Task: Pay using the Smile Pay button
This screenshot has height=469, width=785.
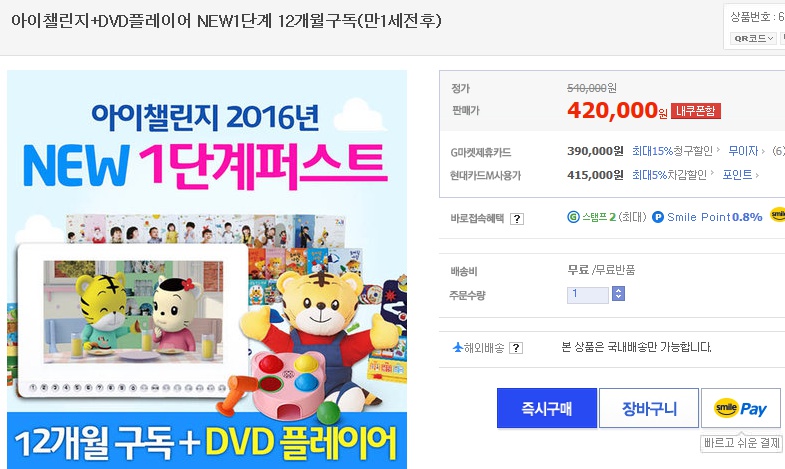Action: tap(740, 408)
